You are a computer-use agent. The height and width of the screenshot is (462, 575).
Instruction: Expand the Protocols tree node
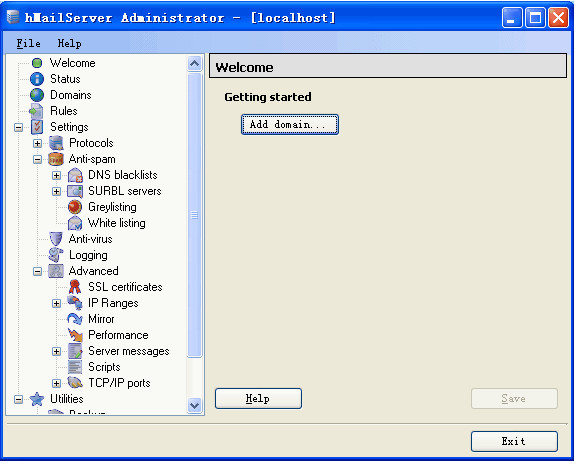coord(37,143)
